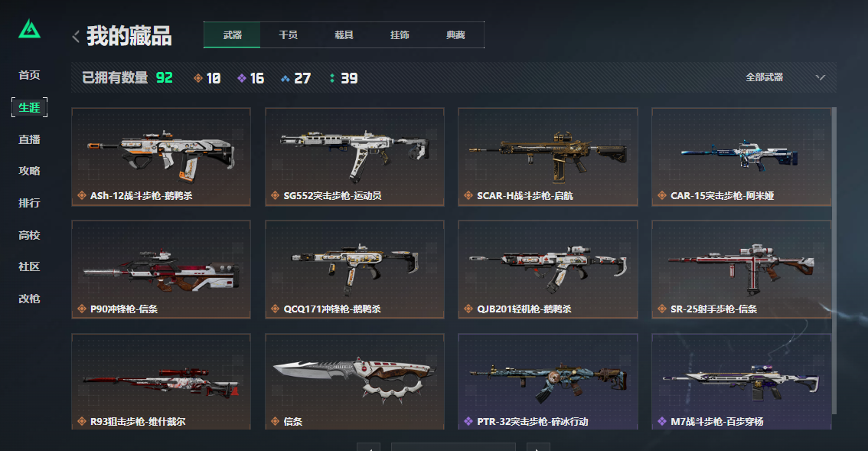
Task: Go to 首页 in sidebar
Action: click(29, 75)
